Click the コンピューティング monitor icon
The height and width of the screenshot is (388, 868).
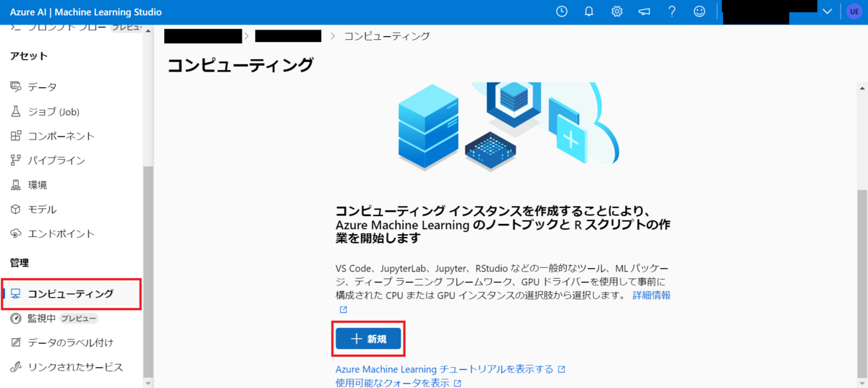16,294
